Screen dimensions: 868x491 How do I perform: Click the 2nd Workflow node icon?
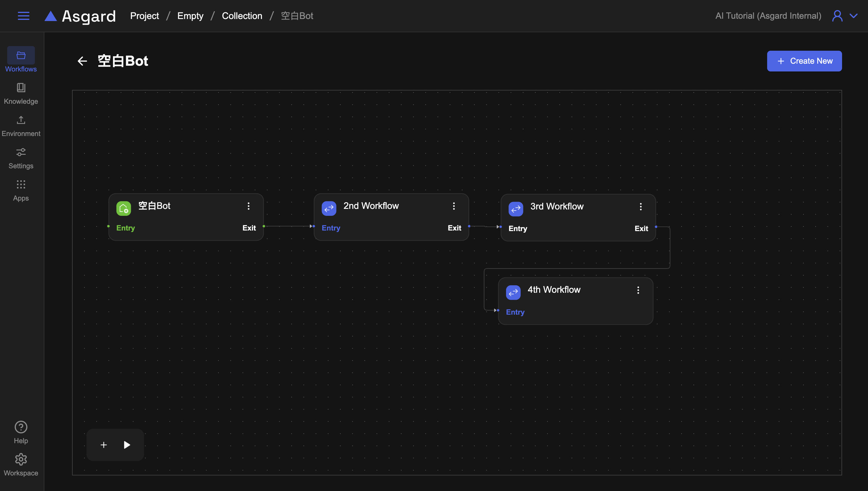click(329, 208)
